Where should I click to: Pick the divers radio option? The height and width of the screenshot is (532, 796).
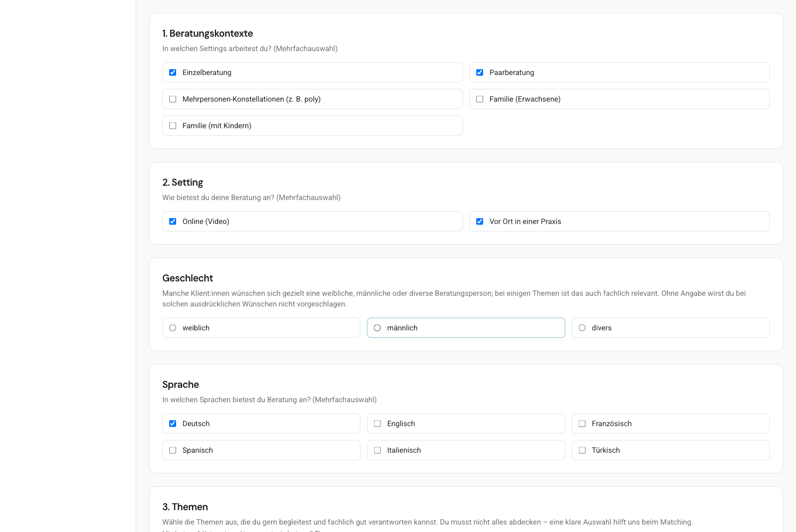pyautogui.click(x=582, y=328)
